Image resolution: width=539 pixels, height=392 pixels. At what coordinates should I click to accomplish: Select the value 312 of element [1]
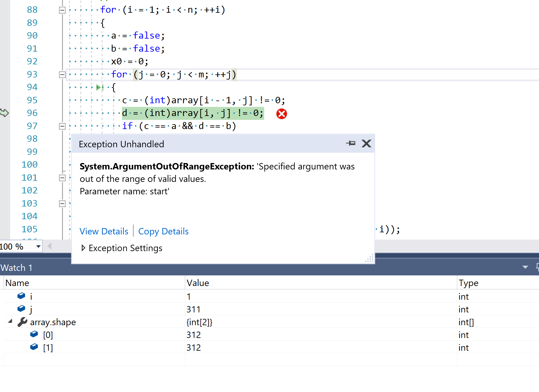(x=194, y=348)
